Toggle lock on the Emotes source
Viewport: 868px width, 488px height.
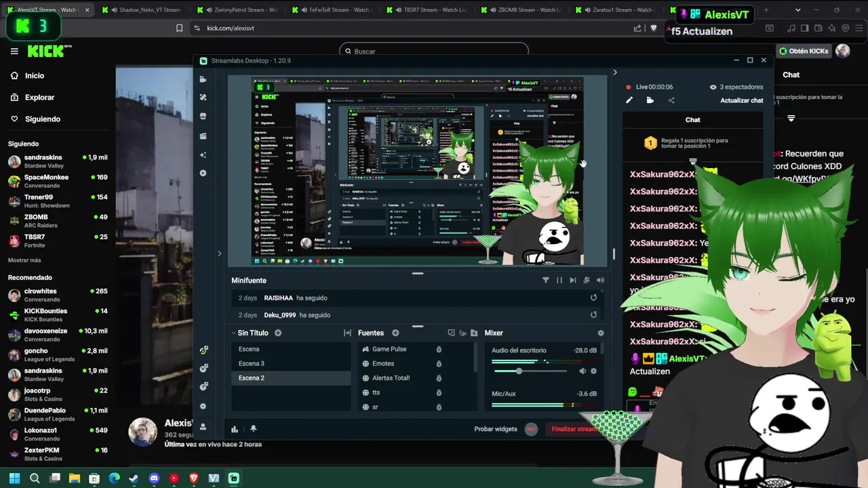[x=439, y=364]
